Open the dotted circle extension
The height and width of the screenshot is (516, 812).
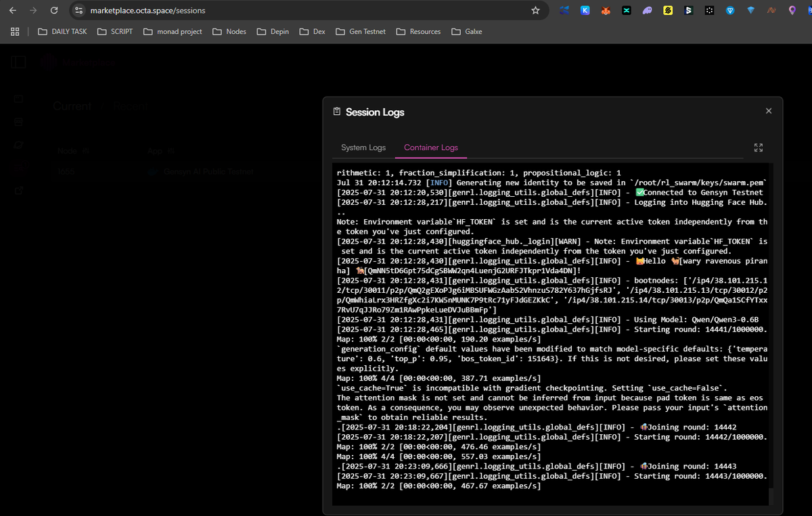click(x=709, y=10)
